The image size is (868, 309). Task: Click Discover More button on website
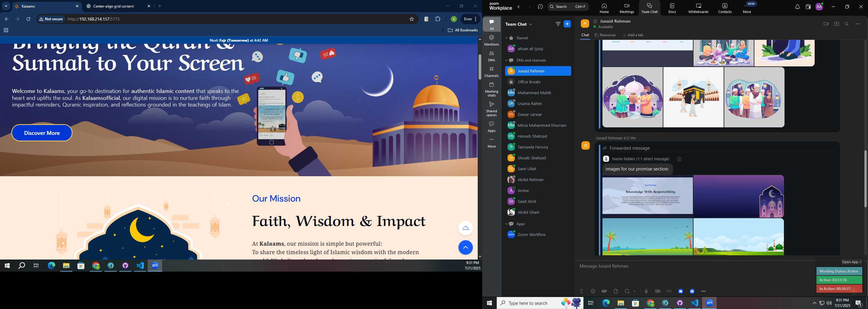pyautogui.click(x=42, y=133)
